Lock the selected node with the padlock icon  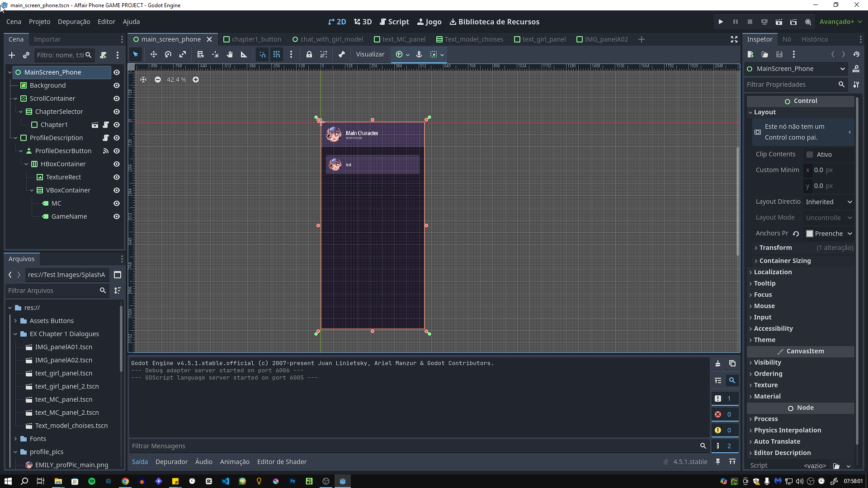(309, 54)
